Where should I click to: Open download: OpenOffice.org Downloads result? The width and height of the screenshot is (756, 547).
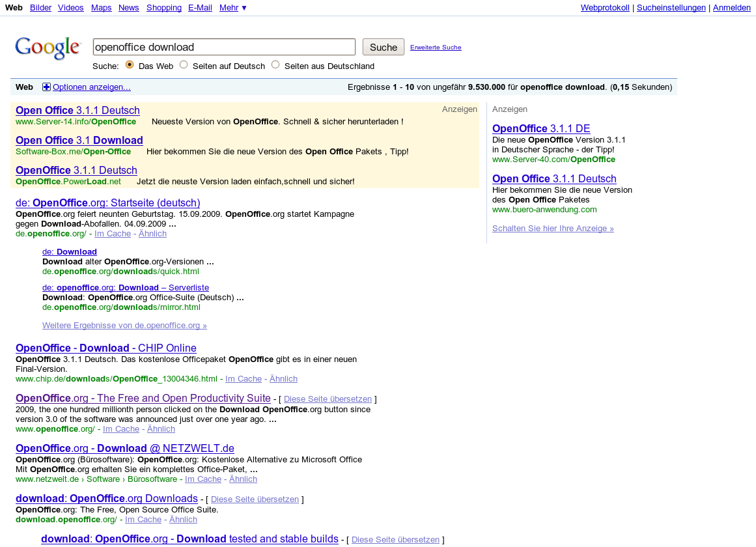click(107, 499)
